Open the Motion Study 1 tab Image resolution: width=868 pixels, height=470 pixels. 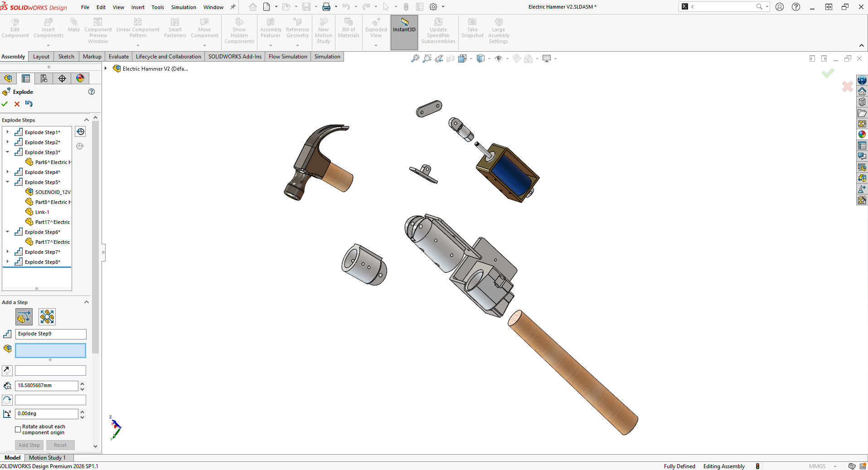[x=47, y=458]
